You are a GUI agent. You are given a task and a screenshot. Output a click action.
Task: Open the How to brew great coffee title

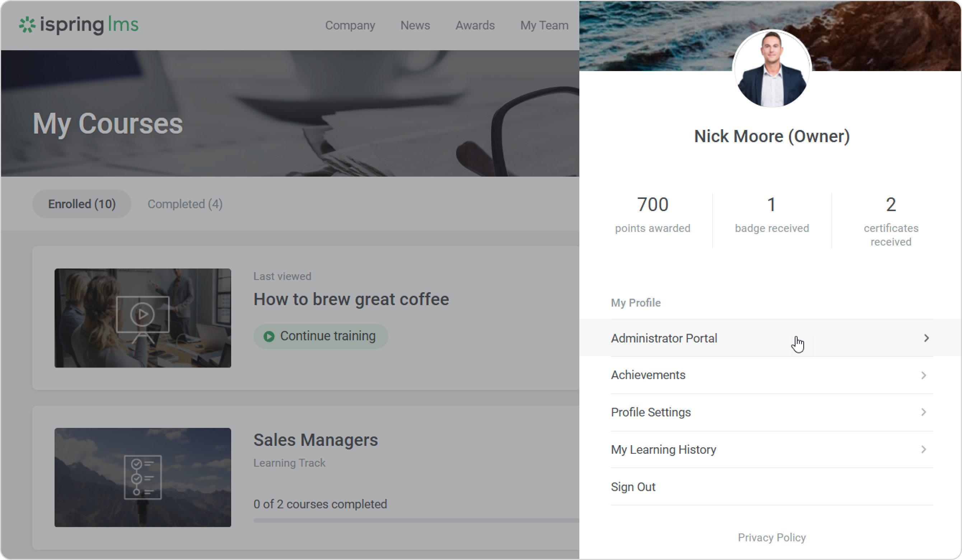click(x=351, y=299)
